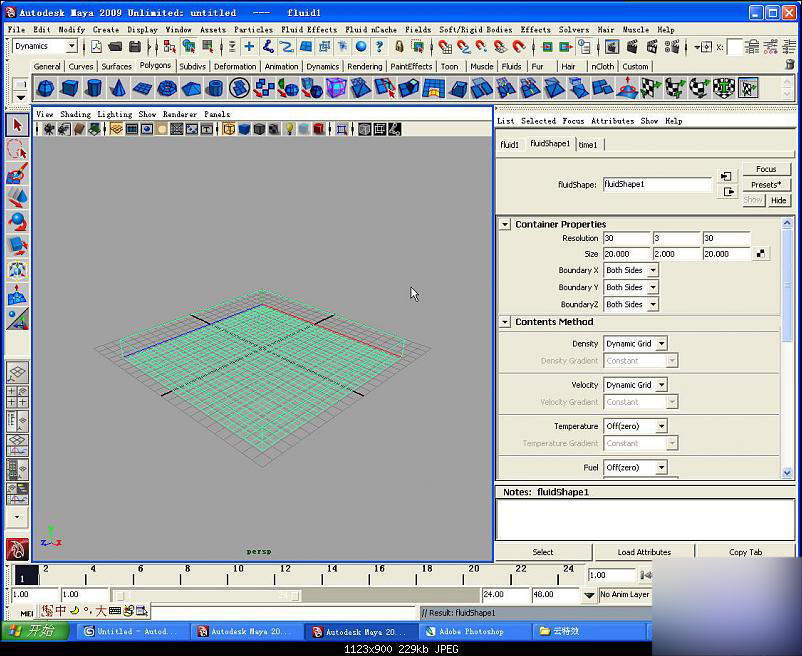Collapse the Container Properties section
Image resolution: width=802 pixels, height=656 pixels.
(506, 224)
